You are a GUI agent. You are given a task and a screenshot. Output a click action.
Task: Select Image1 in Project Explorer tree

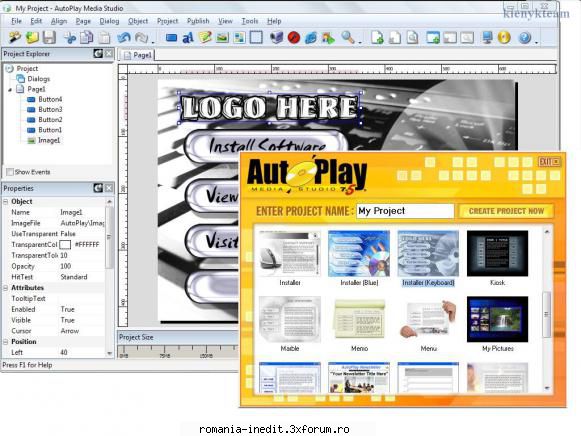(x=49, y=140)
